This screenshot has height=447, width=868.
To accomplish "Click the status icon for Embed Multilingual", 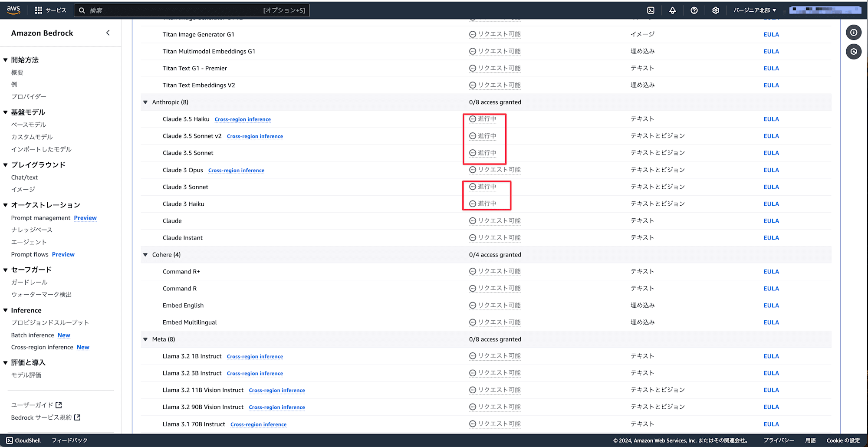I will 473,322.
